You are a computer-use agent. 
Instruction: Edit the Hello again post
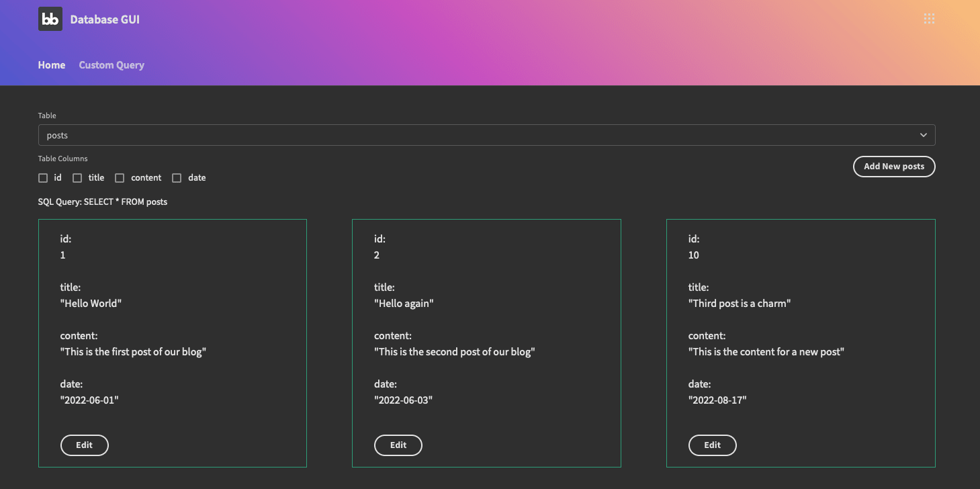[x=398, y=445]
